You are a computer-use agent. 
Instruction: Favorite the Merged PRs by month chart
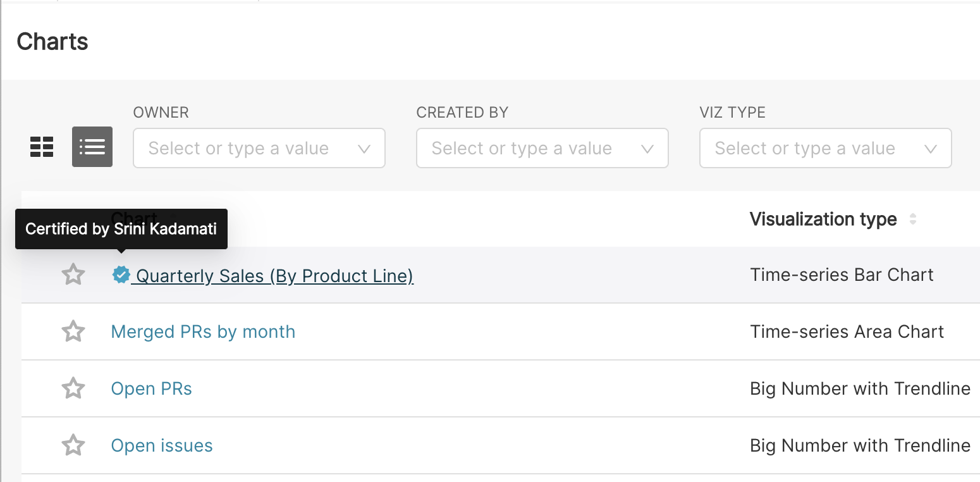[73, 331]
